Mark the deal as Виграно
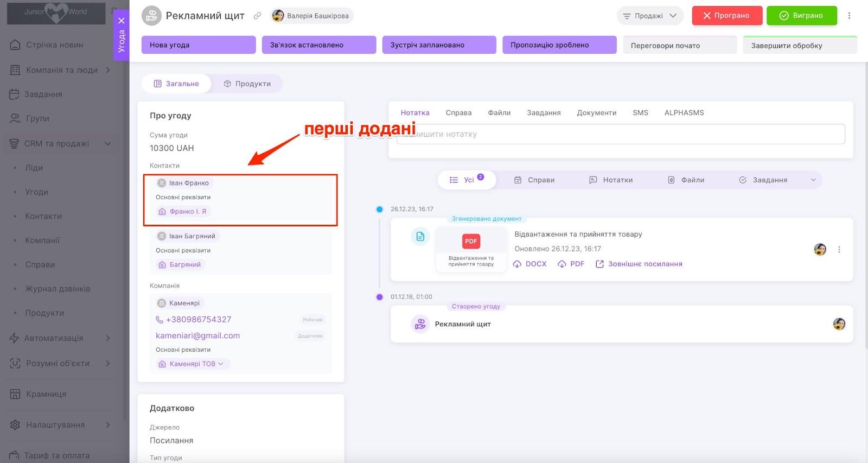The image size is (868, 463). (802, 16)
